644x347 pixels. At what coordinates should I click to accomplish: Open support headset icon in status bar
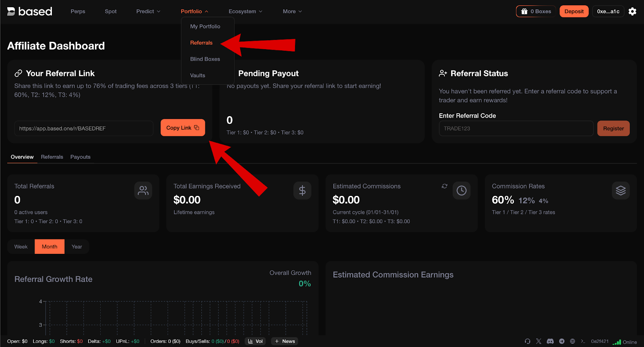click(x=527, y=341)
